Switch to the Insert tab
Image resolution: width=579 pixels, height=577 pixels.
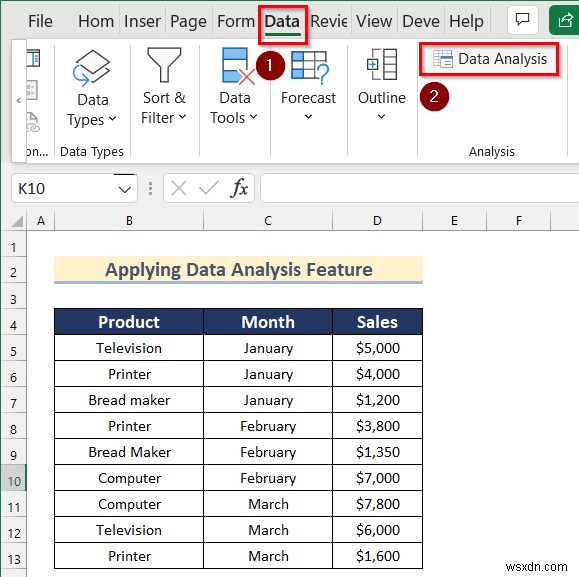[x=142, y=21]
